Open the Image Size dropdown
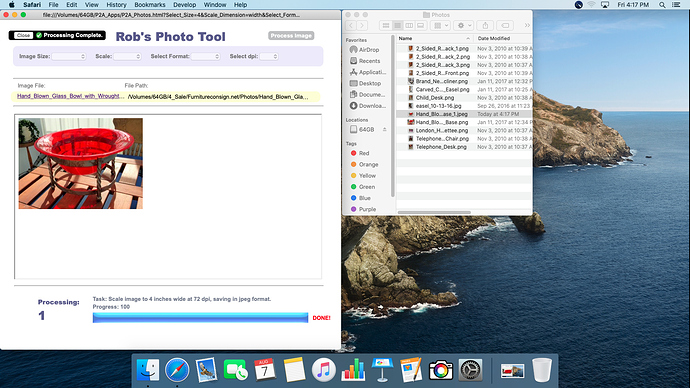The image size is (690, 388). 69,56
